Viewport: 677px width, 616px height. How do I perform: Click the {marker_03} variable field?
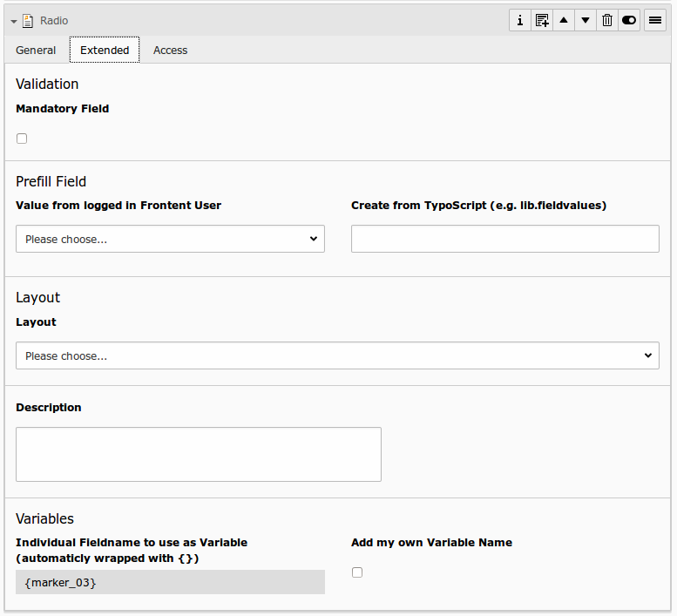(170, 582)
